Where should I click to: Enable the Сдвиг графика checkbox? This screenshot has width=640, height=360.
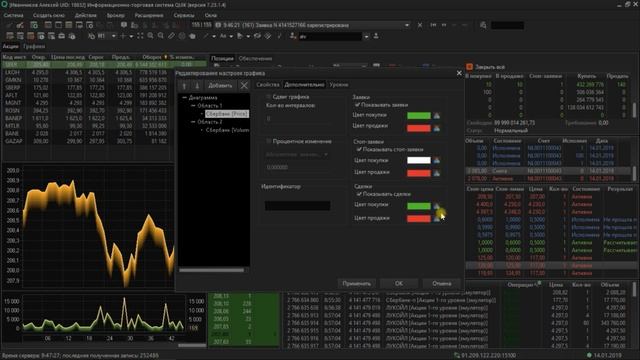pos(268,97)
